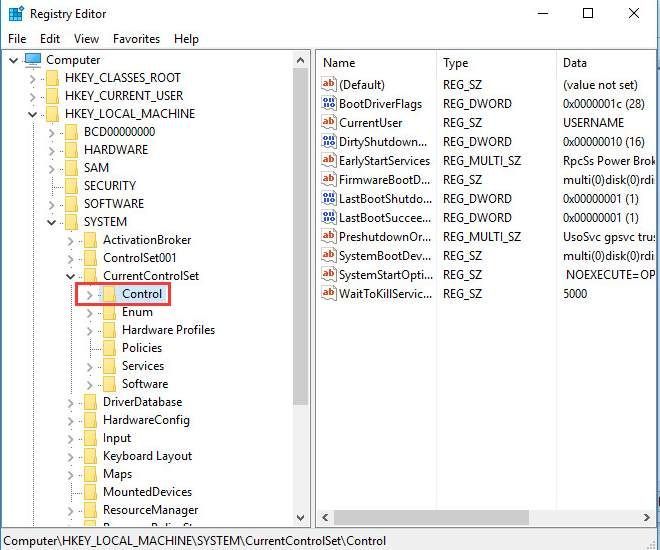Click the tree pane vertical scrollbar thumb

300,236
